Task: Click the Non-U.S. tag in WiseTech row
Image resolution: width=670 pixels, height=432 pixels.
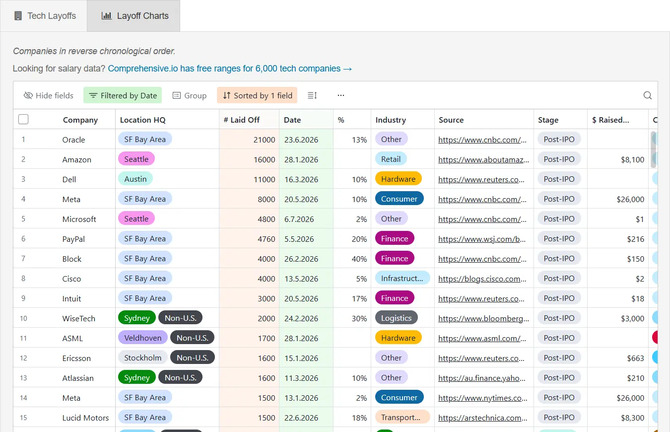Action: click(x=180, y=318)
